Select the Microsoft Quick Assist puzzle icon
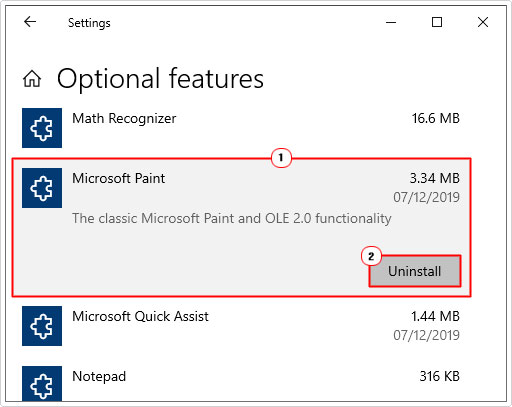The width and height of the screenshot is (512, 407). click(x=42, y=326)
